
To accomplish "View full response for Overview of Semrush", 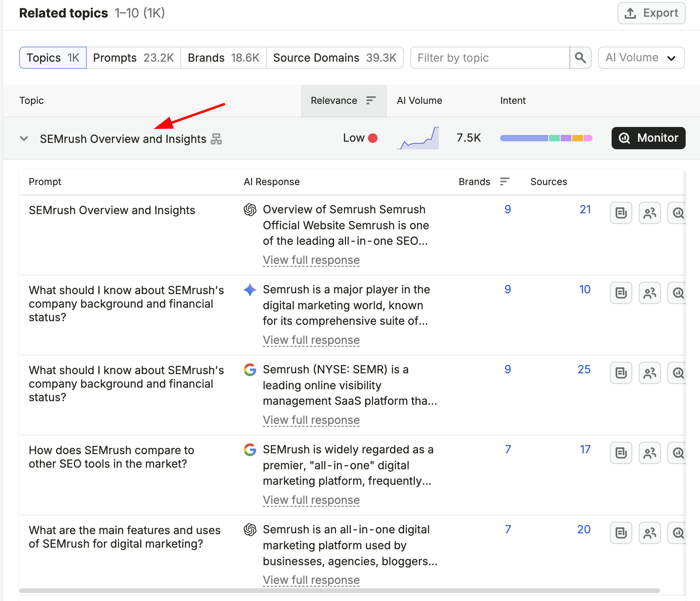I will coord(311,260).
